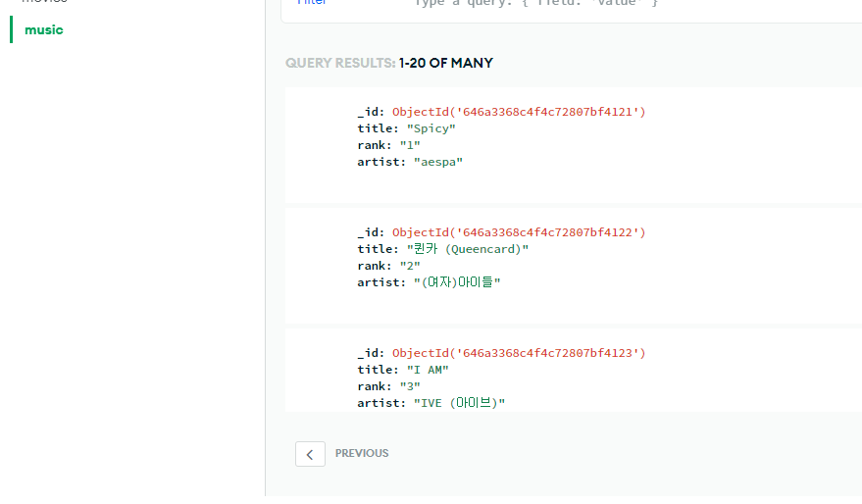Select the title value "I AM"
The image size is (862, 504).
click(x=428, y=370)
